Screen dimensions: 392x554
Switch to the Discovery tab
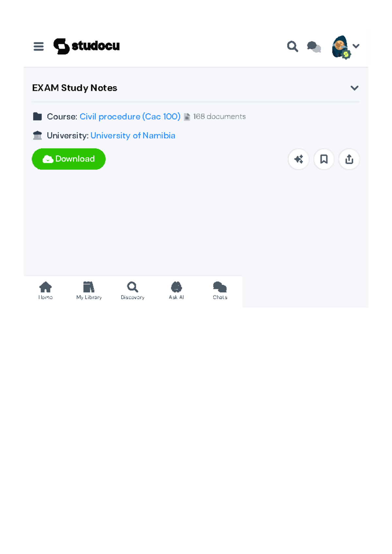click(133, 290)
